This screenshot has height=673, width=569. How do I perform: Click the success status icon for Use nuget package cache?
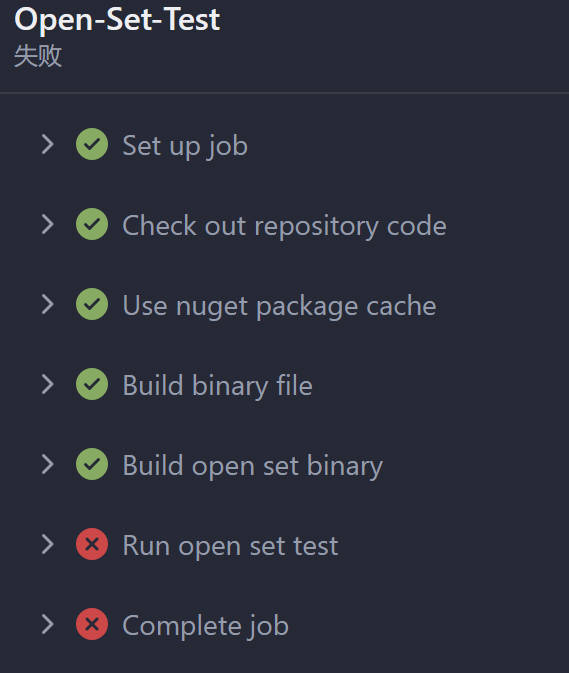pyautogui.click(x=92, y=304)
